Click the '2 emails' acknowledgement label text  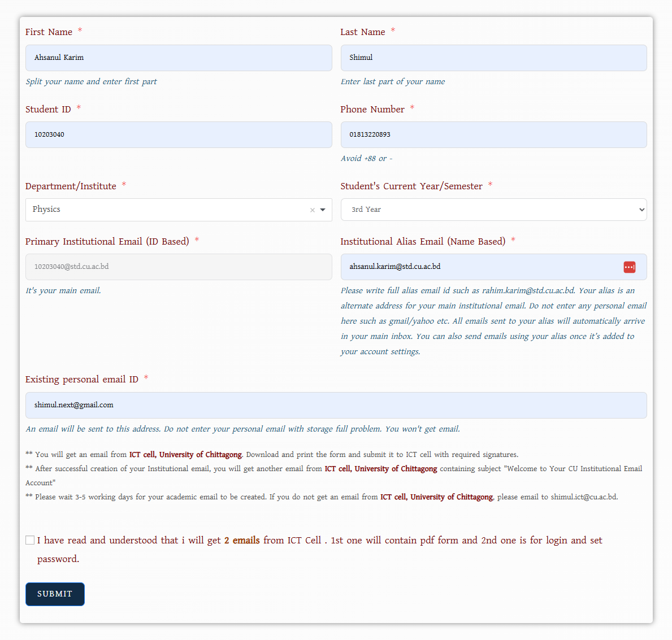coord(242,541)
